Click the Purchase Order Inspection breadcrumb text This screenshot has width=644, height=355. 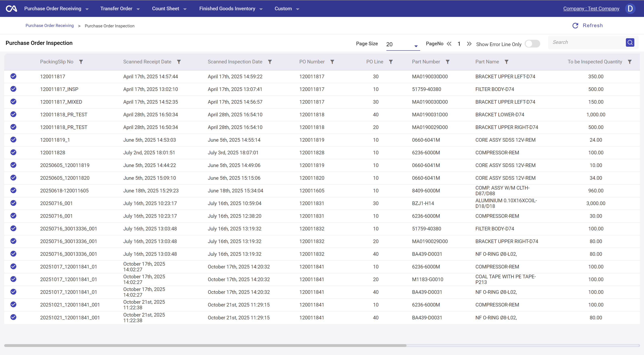point(109,26)
